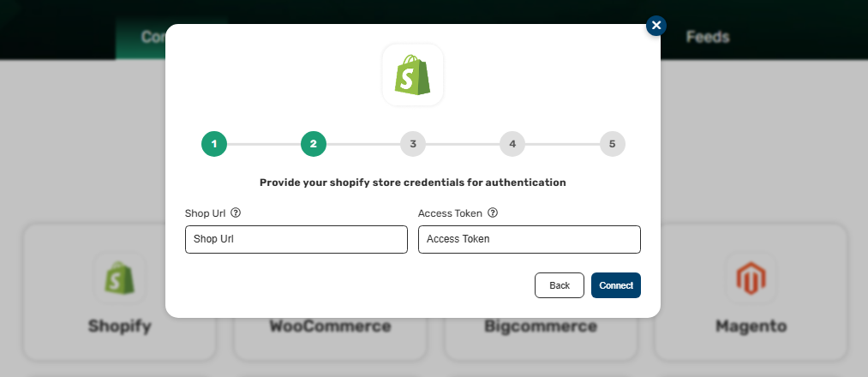Image resolution: width=868 pixels, height=377 pixels.
Task: Click the Shop Url field label
Action: click(206, 213)
